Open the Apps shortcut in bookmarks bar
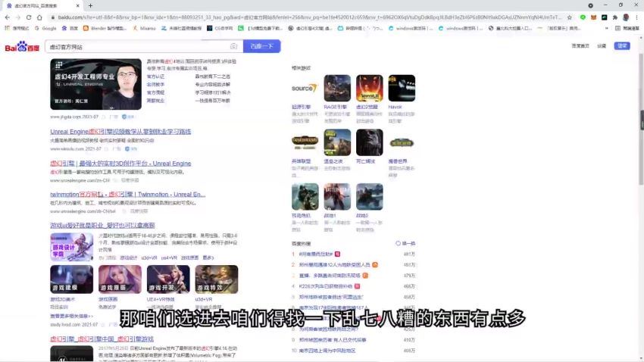This screenshot has width=644, height=362. point(17,28)
